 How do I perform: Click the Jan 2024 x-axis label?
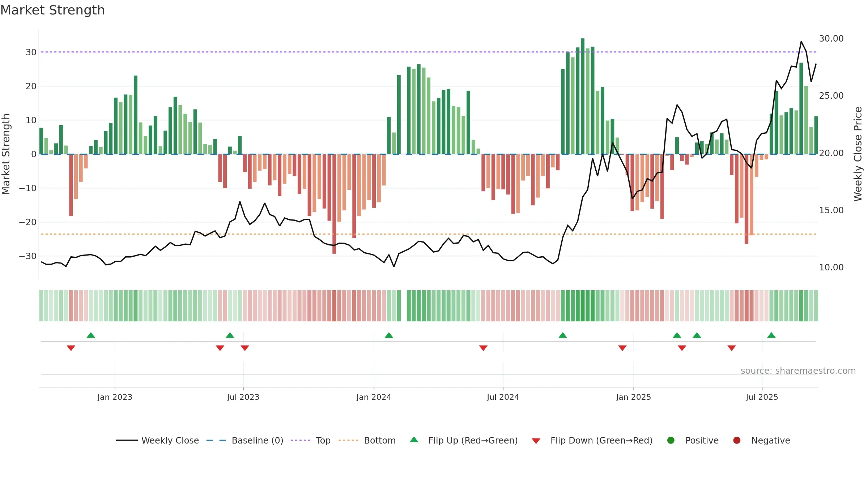(x=374, y=397)
